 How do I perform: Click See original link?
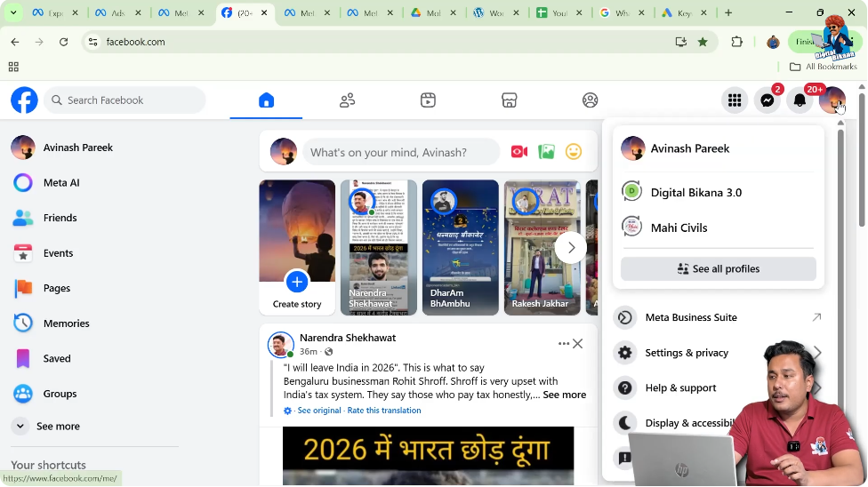(x=319, y=410)
